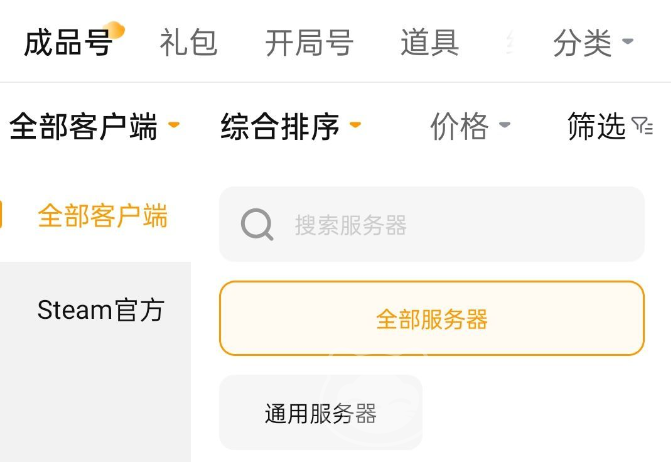Click the orange caret beside 综合排序
The height and width of the screenshot is (467, 671).
click(355, 126)
